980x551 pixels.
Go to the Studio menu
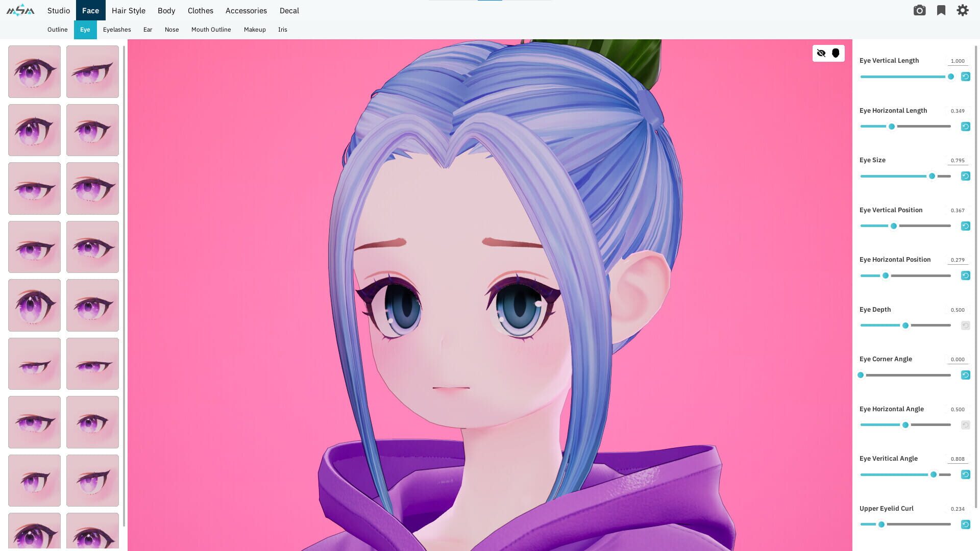point(58,10)
